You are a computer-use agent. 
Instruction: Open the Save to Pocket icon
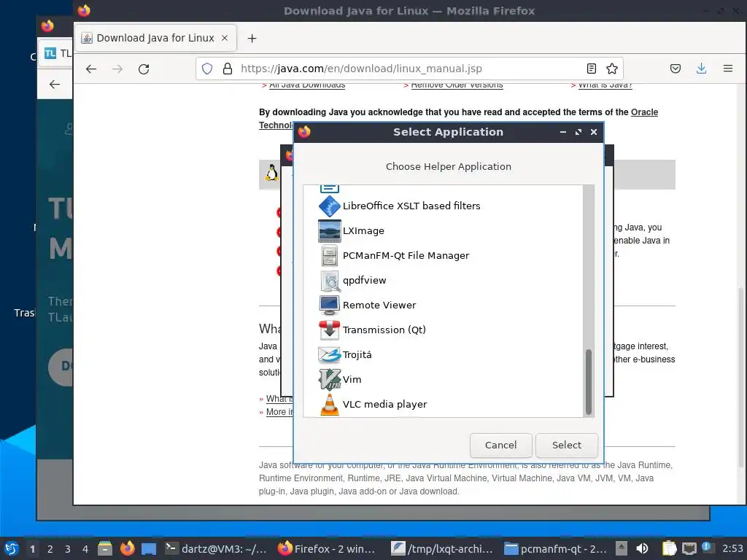coord(676,69)
